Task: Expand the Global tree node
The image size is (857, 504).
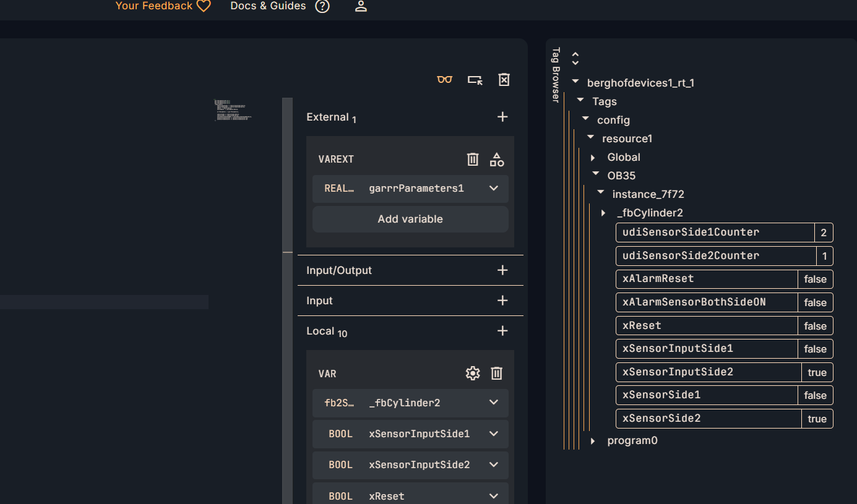Action: coord(593,158)
